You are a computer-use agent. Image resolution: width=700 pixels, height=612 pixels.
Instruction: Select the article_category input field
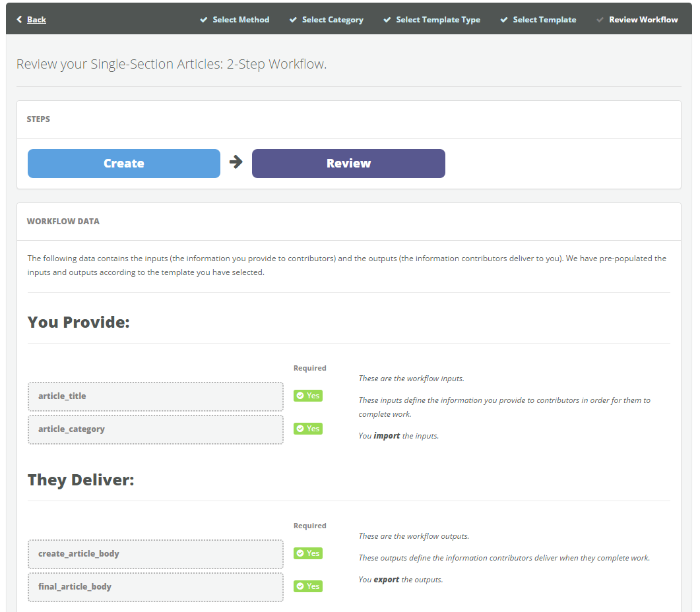click(x=155, y=429)
